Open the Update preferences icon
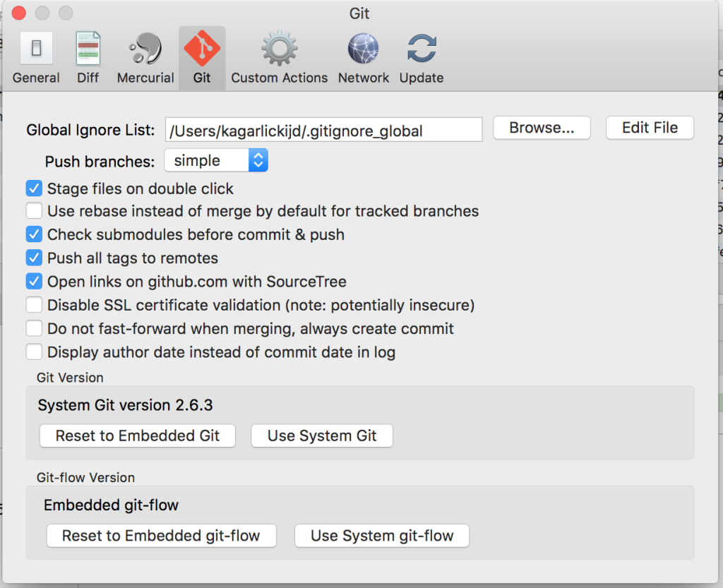The image size is (723, 588). (x=422, y=50)
